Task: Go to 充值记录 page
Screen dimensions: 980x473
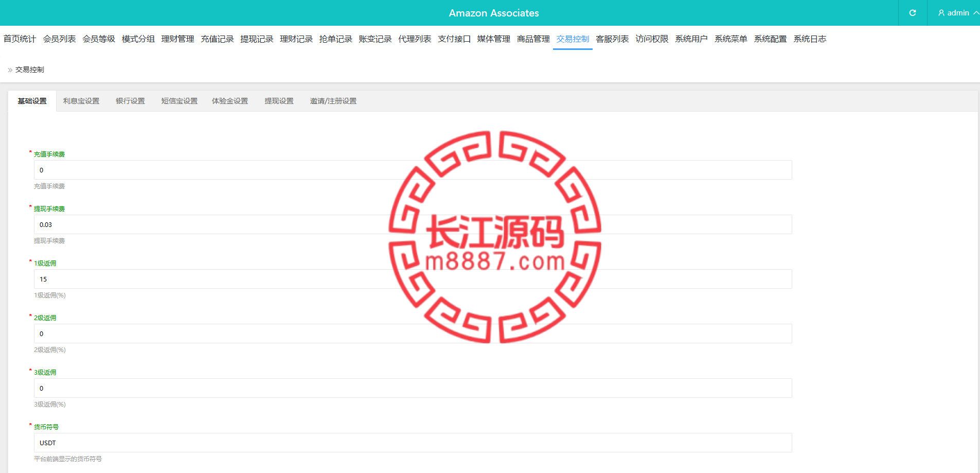Action: point(217,39)
